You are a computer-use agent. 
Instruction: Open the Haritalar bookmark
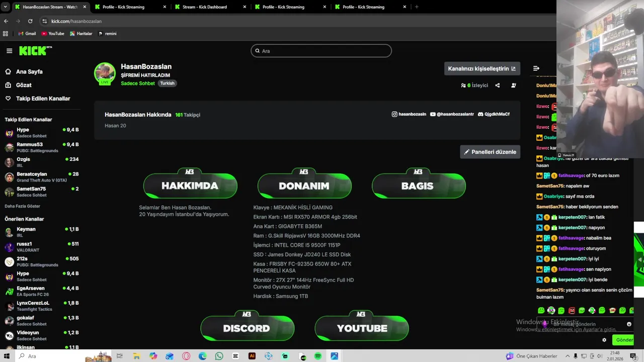click(x=81, y=34)
